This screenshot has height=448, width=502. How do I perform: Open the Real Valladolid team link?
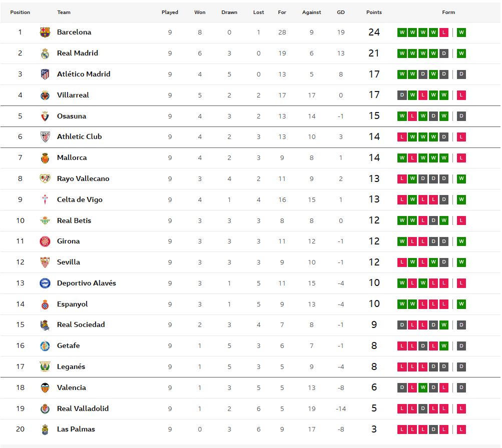pos(83,408)
